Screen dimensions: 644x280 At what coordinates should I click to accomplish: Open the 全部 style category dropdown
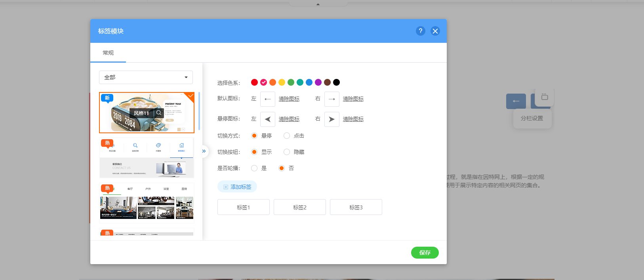point(146,77)
